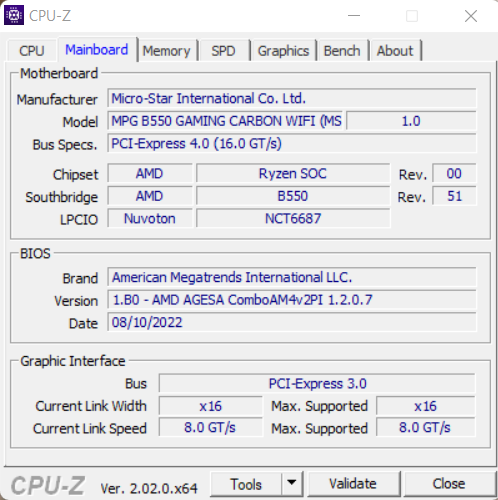Viewport: 498px width, 500px height.
Task: Click Max Supported link width x16 value
Action: click(x=425, y=406)
